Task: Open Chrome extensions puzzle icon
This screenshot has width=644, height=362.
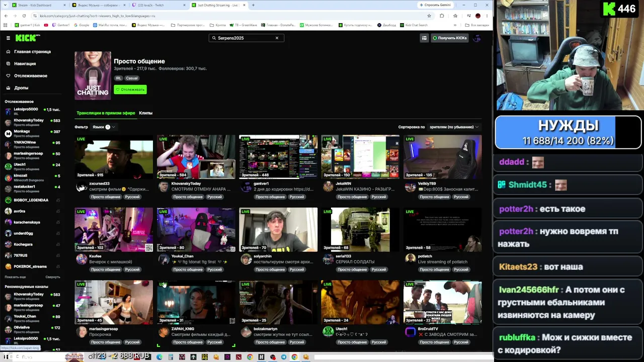Action: 442,16
